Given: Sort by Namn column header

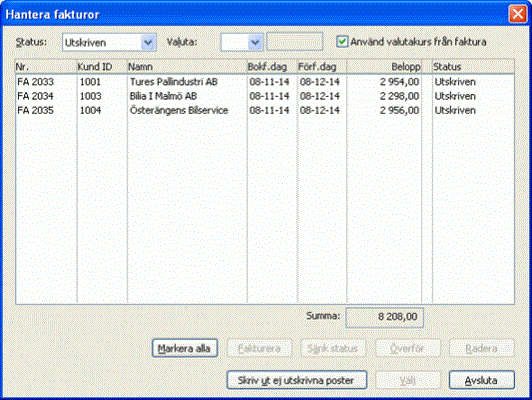Looking at the screenshot, I should pyautogui.click(x=187, y=67).
